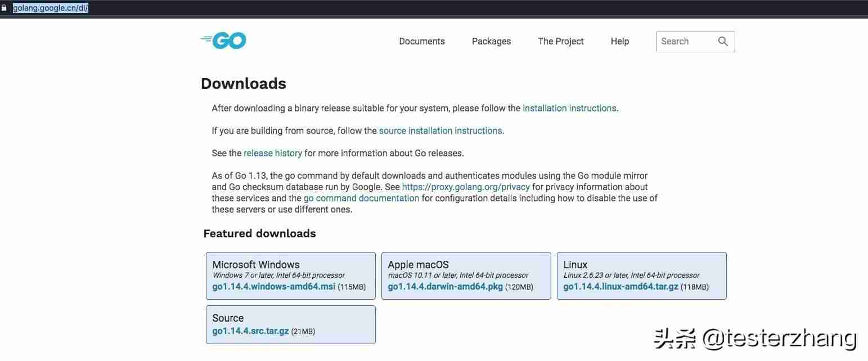Click the lock icon in address bar
The width and height of the screenshot is (868, 361).
coord(4,8)
